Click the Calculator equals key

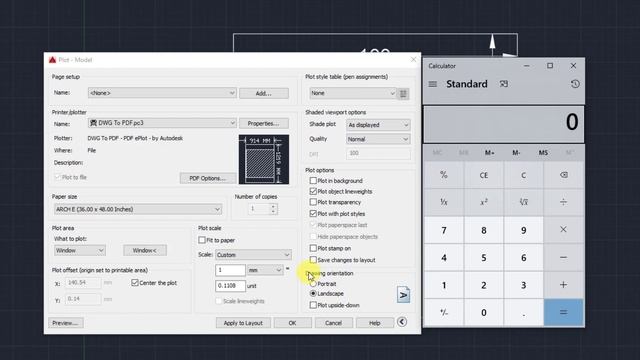click(x=563, y=312)
